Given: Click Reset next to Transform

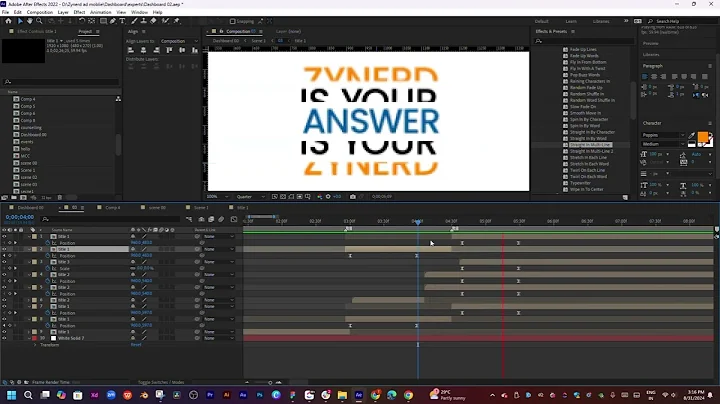Looking at the screenshot, I should [136, 344].
